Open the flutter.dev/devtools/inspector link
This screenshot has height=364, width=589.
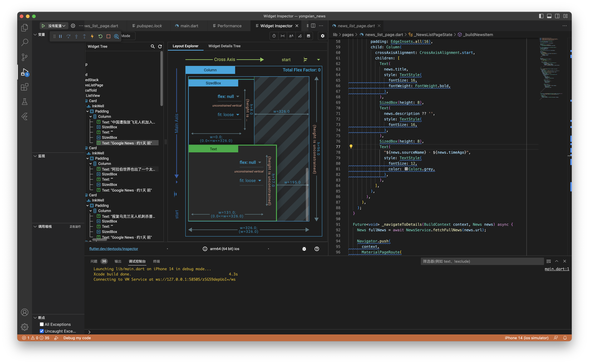pos(114,249)
